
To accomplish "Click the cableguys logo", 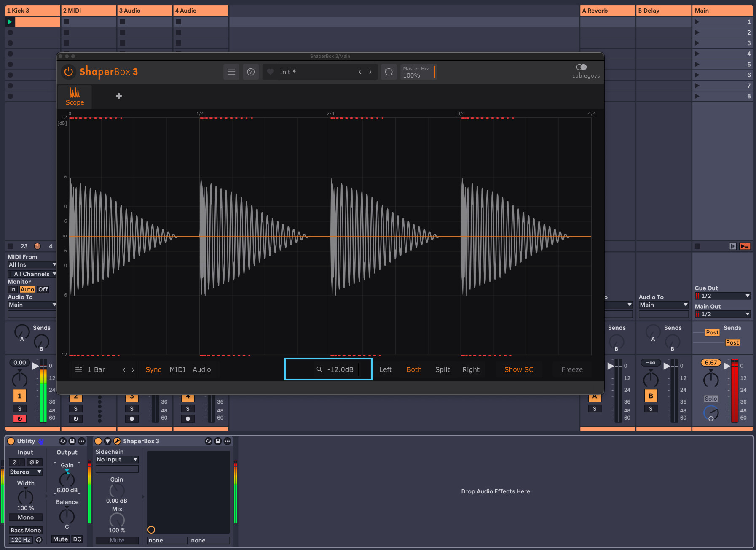I will 585,71.
